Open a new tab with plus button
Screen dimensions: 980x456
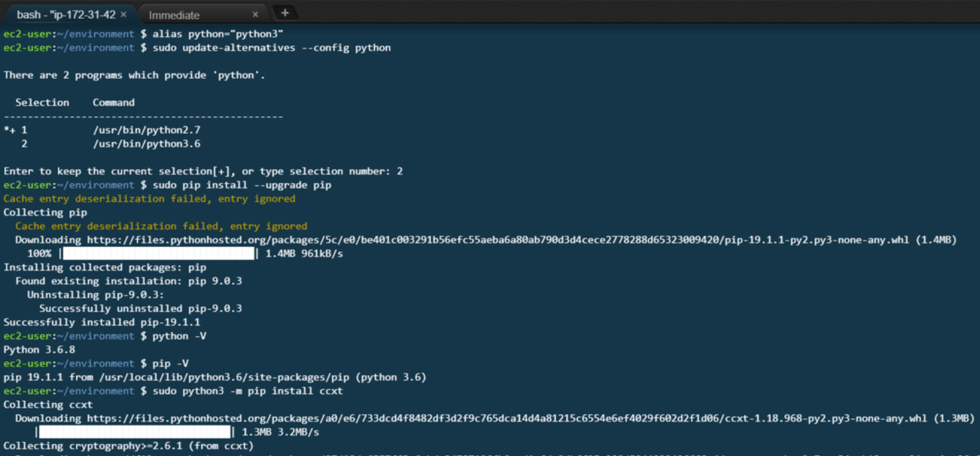coord(285,13)
